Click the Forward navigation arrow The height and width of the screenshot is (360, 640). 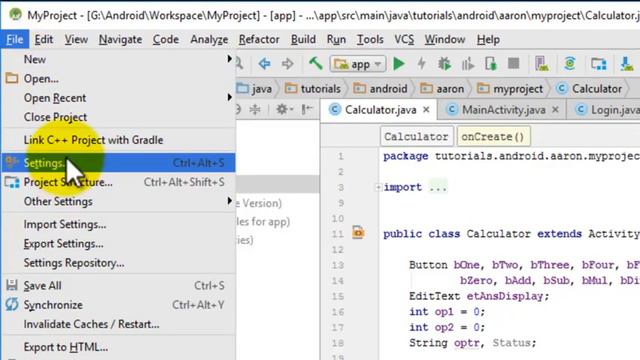coord(288,64)
